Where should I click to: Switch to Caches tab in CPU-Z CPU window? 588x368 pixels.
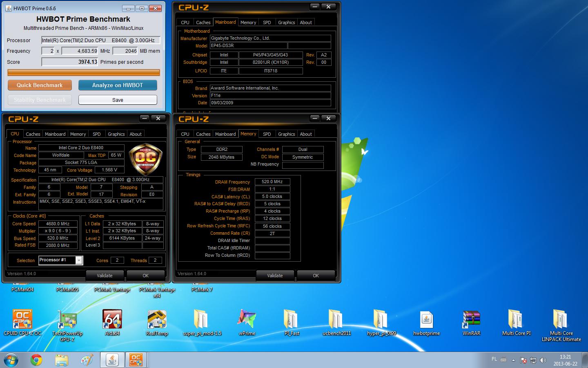[x=33, y=134]
